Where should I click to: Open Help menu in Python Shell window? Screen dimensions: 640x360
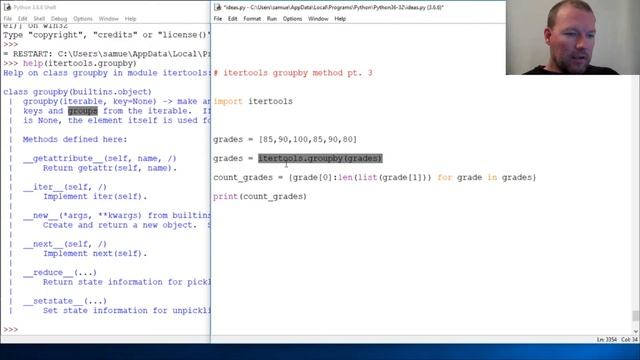tap(130, 19)
